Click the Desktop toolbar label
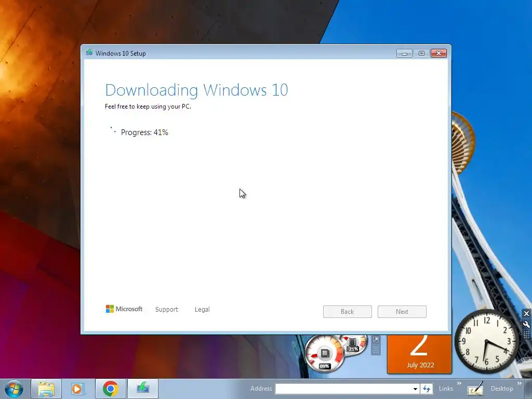 (502, 389)
